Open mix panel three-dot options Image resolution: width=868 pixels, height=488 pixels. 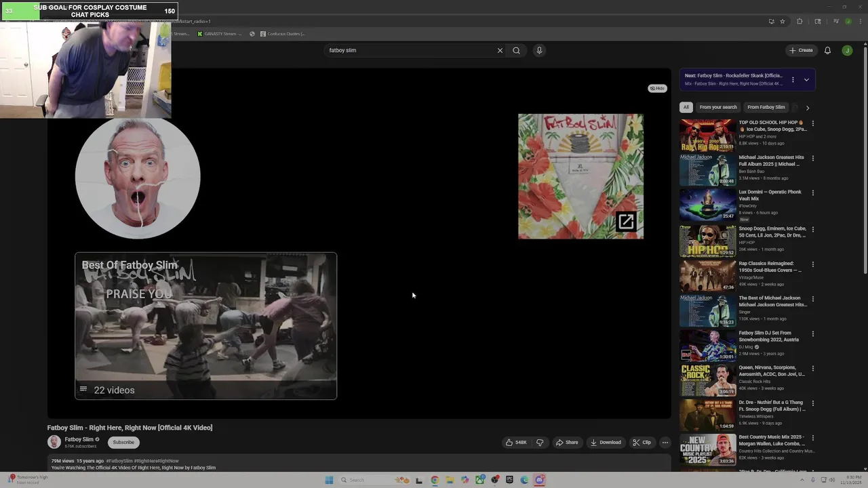(x=793, y=79)
